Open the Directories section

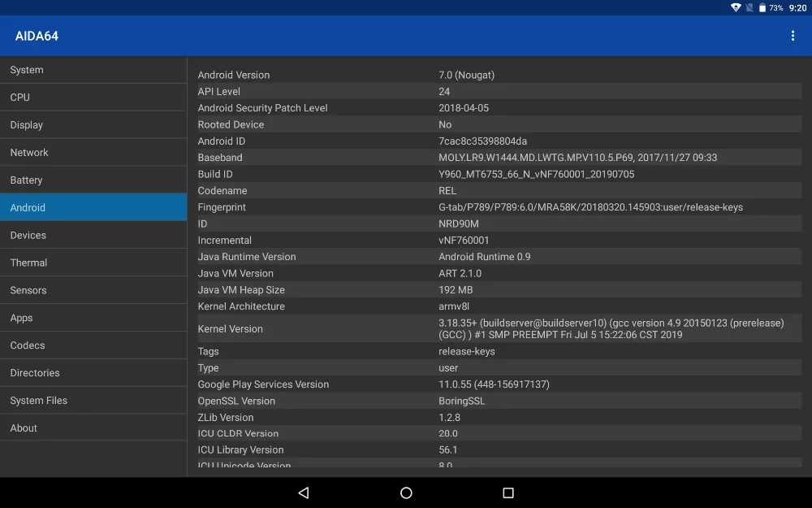click(x=93, y=373)
